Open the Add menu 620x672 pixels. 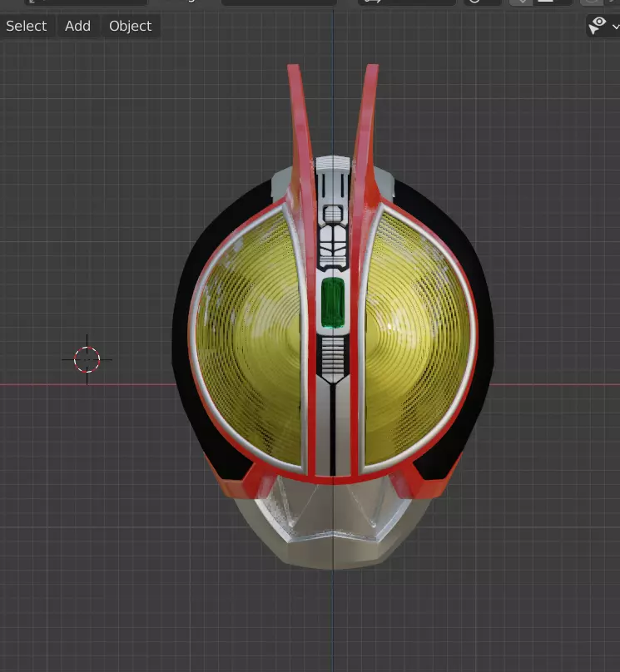pyautogui.click(x=77, y=26)
